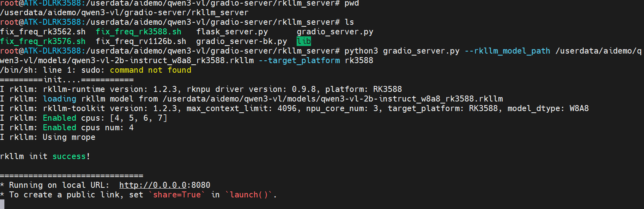Click the ls command text
The width and height of the screenshot is (644, 209).
click(x=349, y=22)
